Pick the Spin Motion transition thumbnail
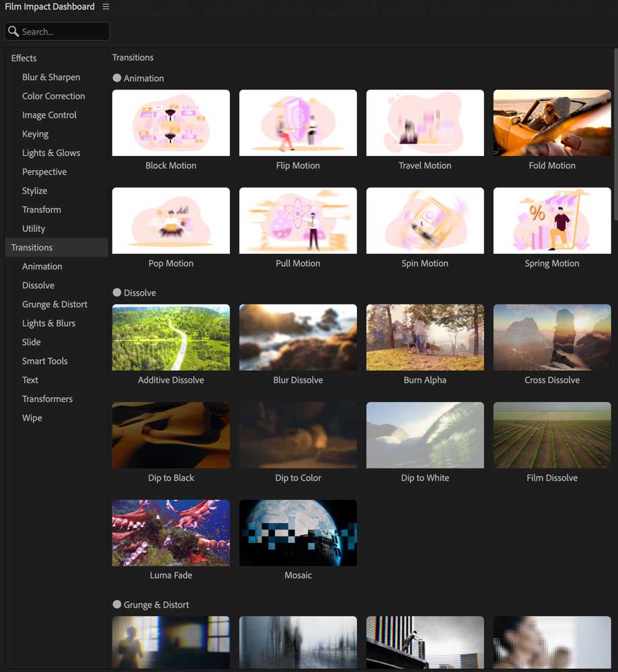 point(424,220)
